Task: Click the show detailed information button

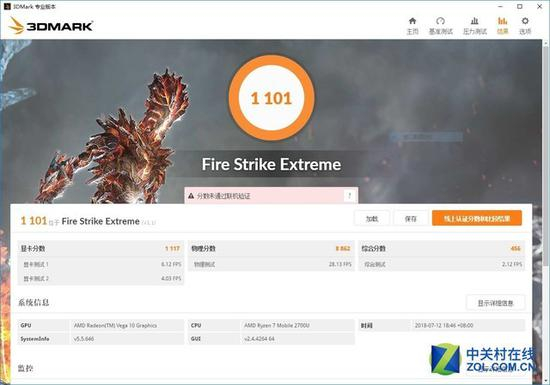Action: click(x=495, y=303)
